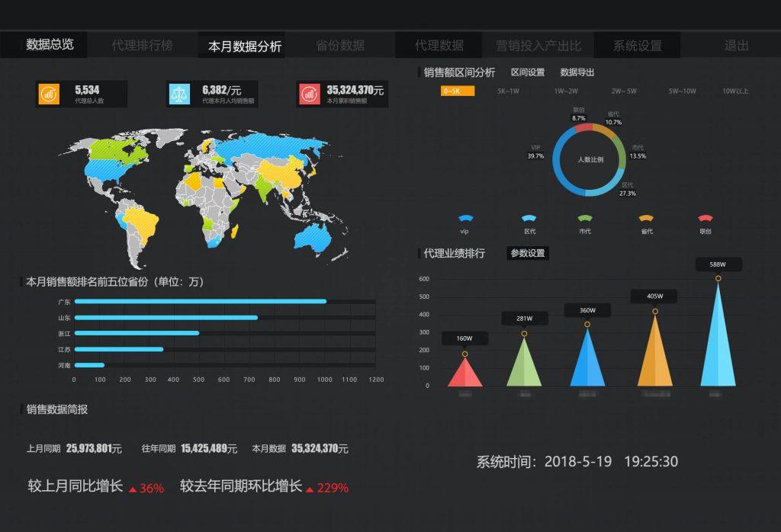Viewport: 781px width, 532px height.
Task: Select the 省代 orange umbrella icon
Action: (647, 218)
